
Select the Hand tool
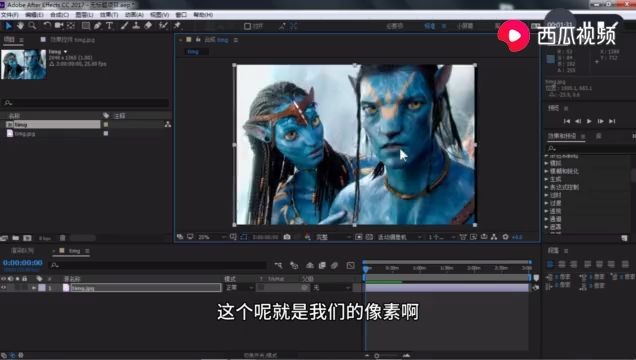pyautogui.click(x=20, y=26)
